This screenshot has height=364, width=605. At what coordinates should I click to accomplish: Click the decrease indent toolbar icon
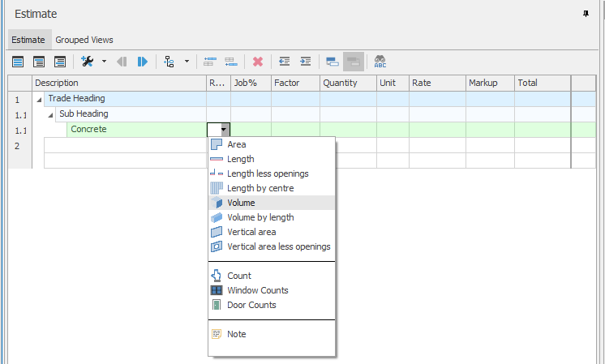[x=284, y=62]
